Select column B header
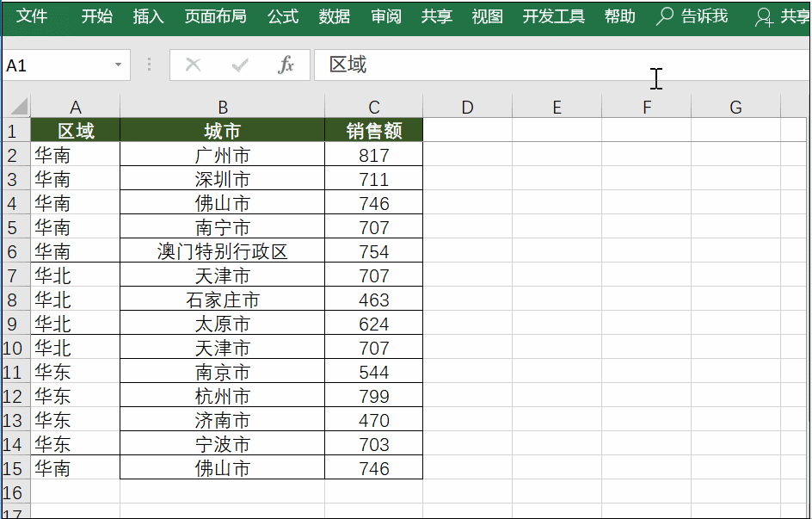The image size is (812, 519). tap(223, 107)
